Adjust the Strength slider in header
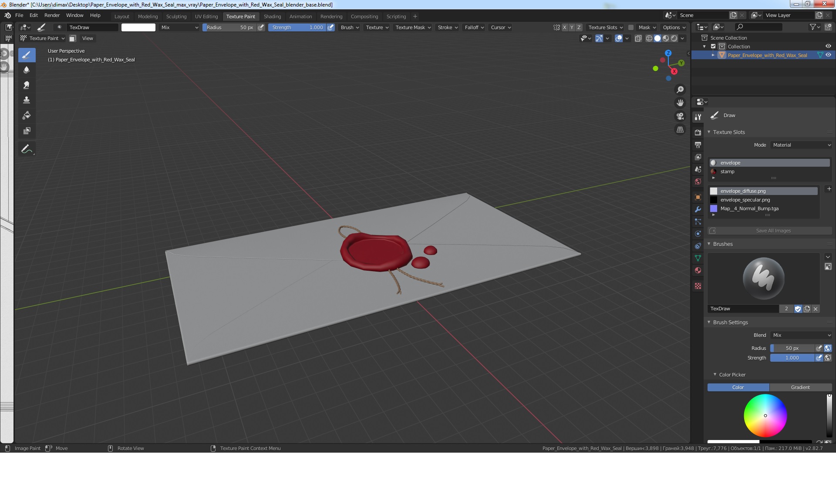This screenshot has width=836, height=504. pyautogui.click(x=297, y=27)
